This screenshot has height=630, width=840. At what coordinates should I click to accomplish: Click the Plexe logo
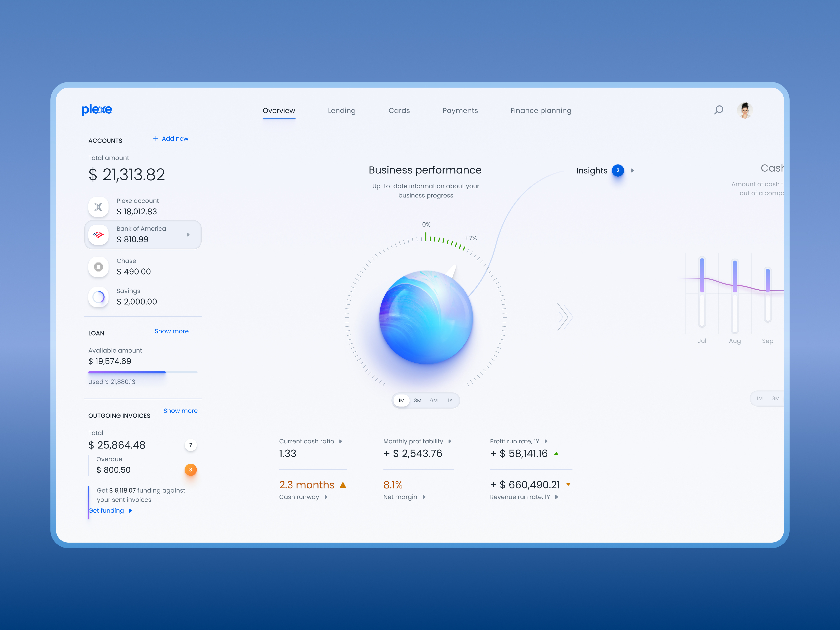(97, 110)
